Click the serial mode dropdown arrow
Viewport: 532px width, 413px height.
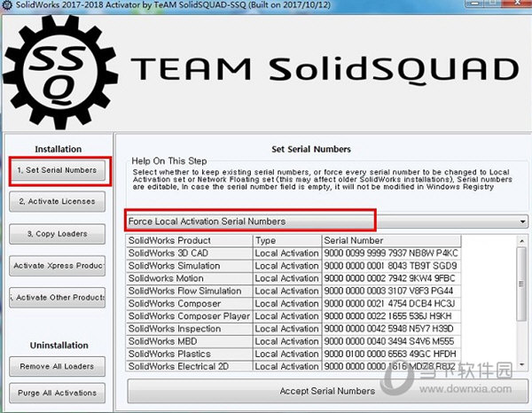pos(522,222)
